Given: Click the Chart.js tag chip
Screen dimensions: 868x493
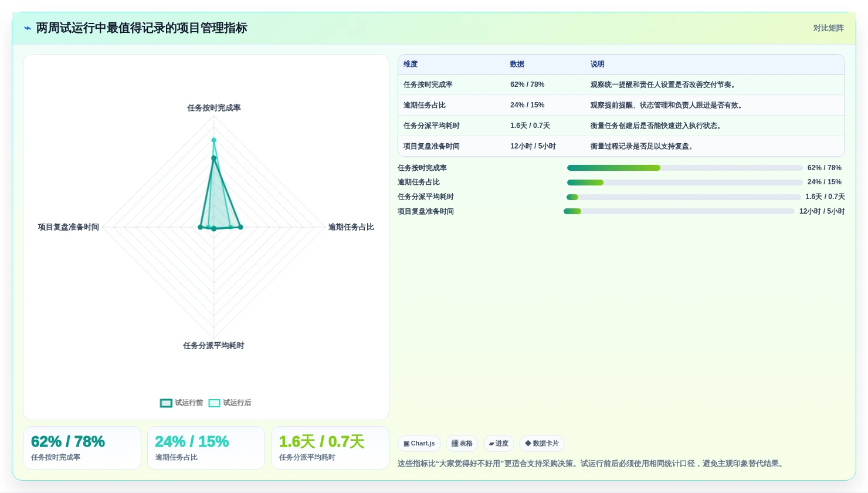Looking at the screenshot, I should pyautogui.click(x=419, y=444).
